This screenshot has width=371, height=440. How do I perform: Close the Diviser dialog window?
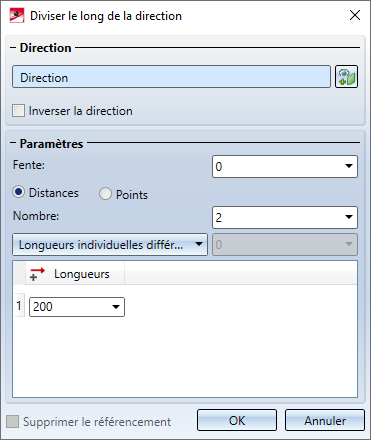click(x=355, y=15)
